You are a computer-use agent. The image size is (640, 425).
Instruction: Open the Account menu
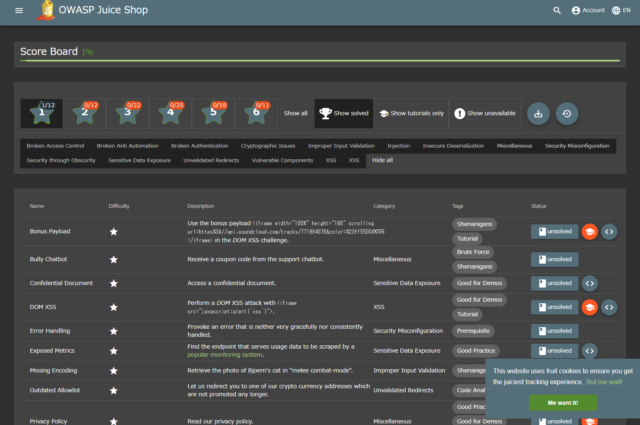point(588,10)
